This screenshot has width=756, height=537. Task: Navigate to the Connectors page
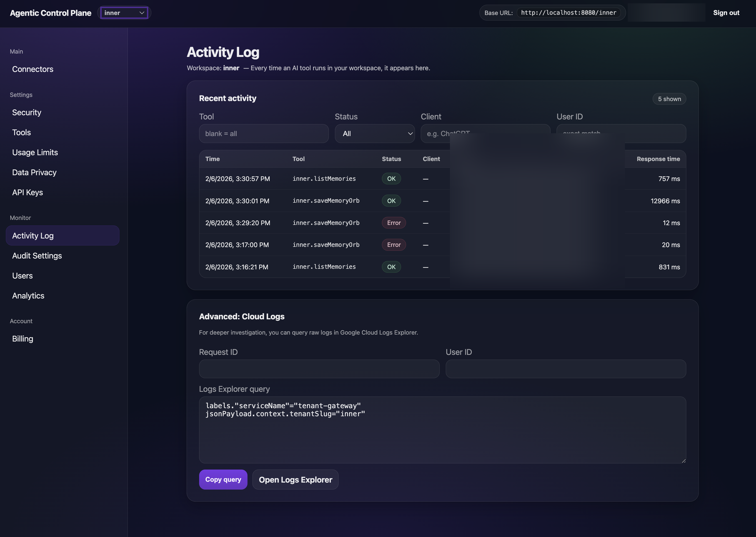click(33, 69)
